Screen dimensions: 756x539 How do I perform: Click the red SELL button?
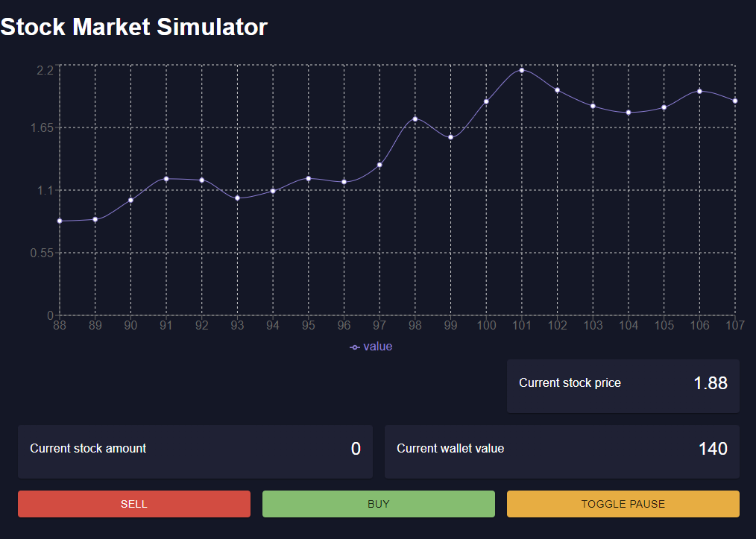(134, 504)
